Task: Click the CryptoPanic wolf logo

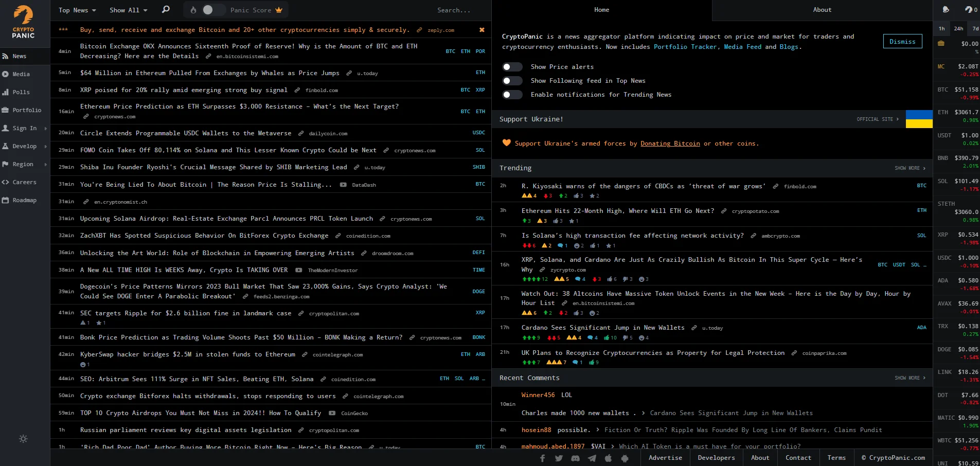Action: (x=23, y=22)
